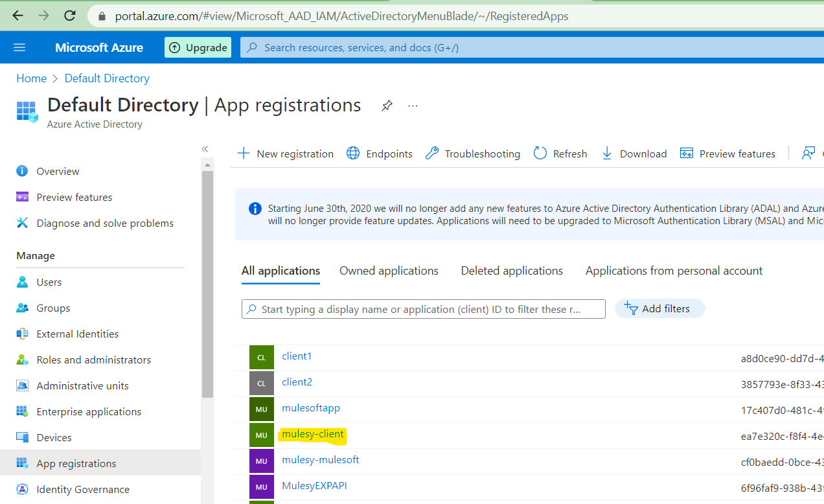This screenshot has height=504, width=824.
Task: Collapse the left sidebar menu
Action: (x=205, y=149)
